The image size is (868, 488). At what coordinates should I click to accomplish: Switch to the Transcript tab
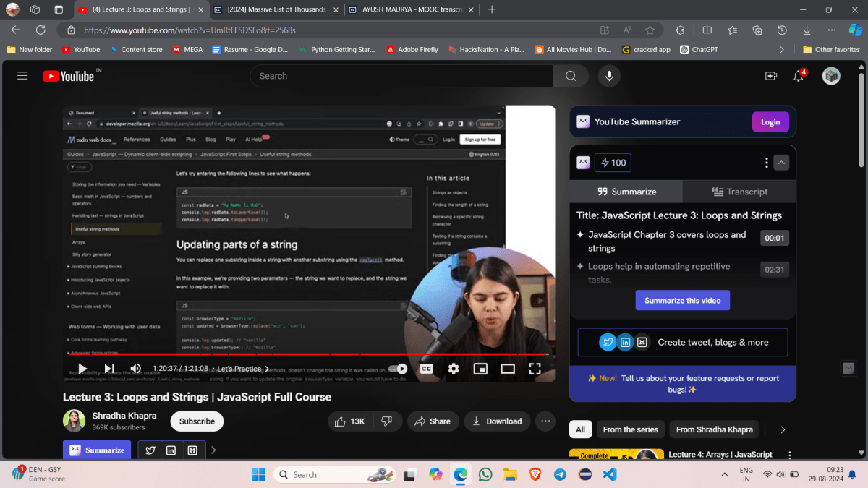point(739,192)
